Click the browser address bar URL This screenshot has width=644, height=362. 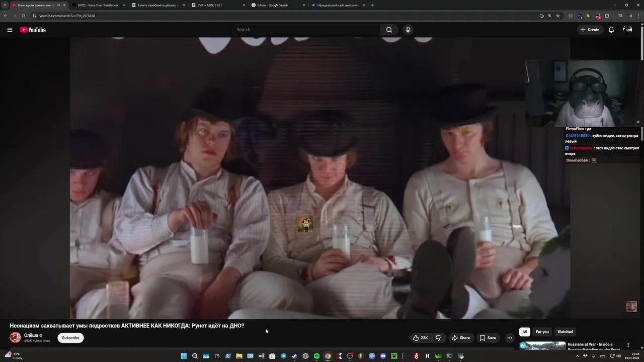point(67,16)
